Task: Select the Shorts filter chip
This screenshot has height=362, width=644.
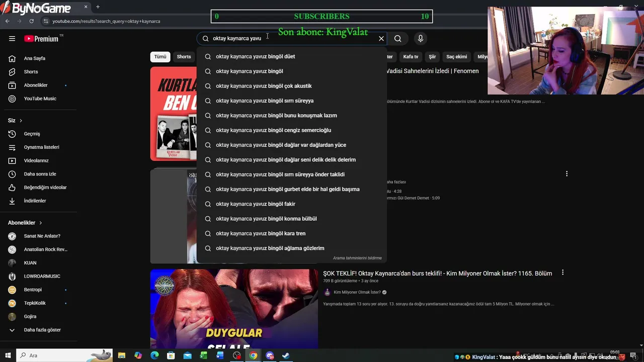Action: 184,57
